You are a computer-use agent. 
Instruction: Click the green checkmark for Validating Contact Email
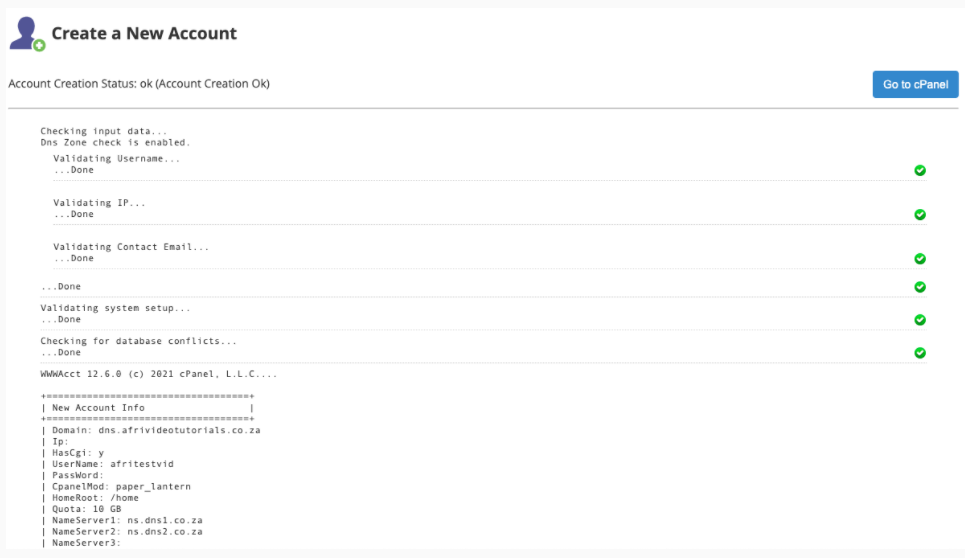pyautogui.click(x=920, y=259)
